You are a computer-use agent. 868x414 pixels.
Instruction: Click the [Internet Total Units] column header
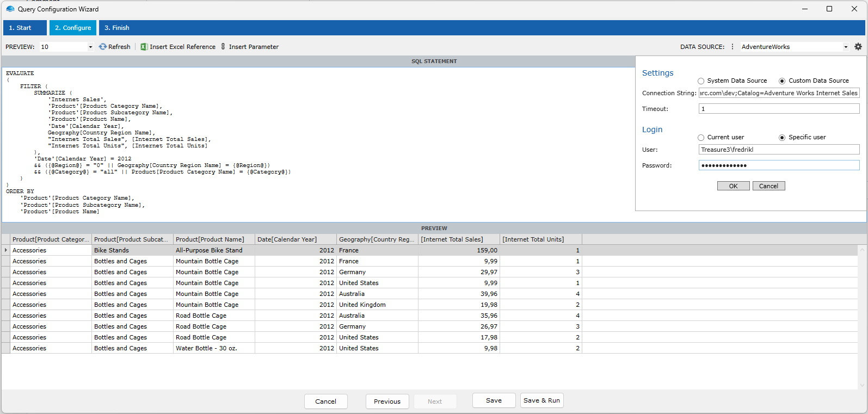coord(541,239)
